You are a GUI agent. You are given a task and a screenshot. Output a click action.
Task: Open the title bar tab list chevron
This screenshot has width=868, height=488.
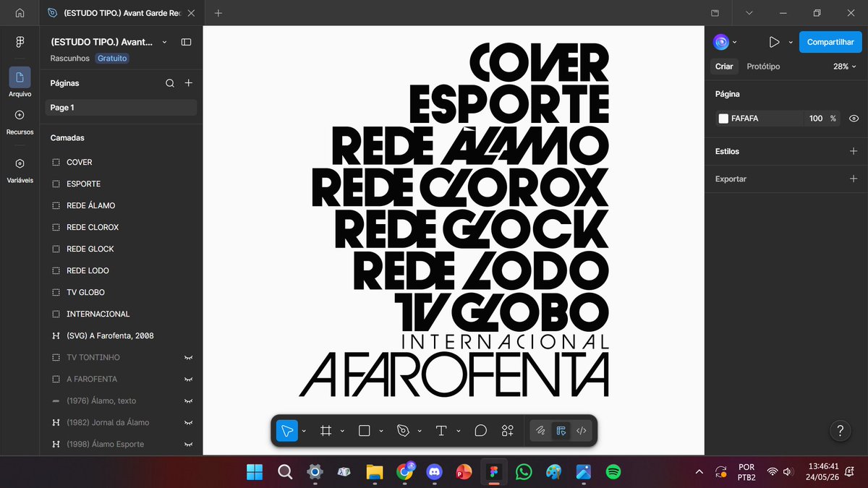pyautogui.click(x=749, y=13)
